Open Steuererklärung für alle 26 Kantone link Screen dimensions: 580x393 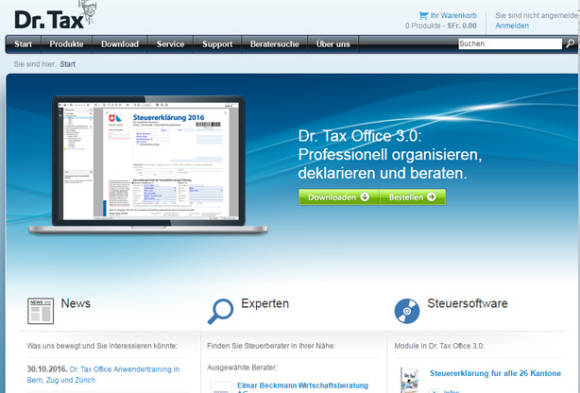495,373
